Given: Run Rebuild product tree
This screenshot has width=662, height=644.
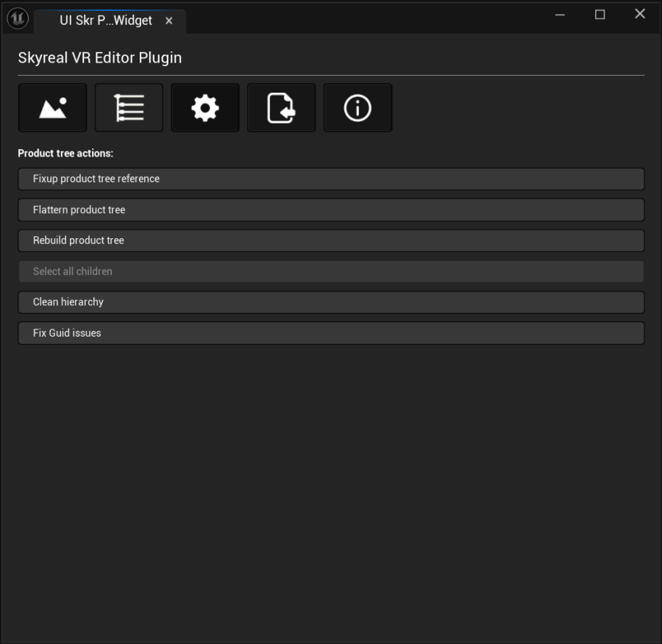Looking at the screenshot, I should pos(331,241).
